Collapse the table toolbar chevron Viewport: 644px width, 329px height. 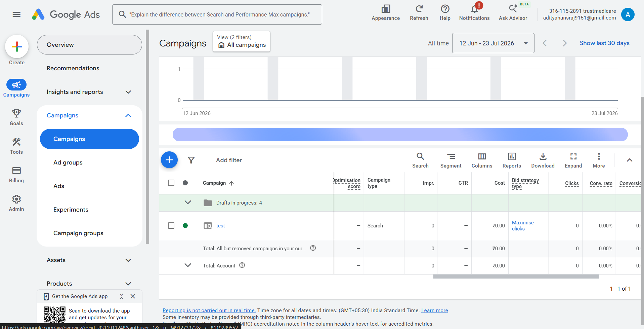[x=630, y=160]
